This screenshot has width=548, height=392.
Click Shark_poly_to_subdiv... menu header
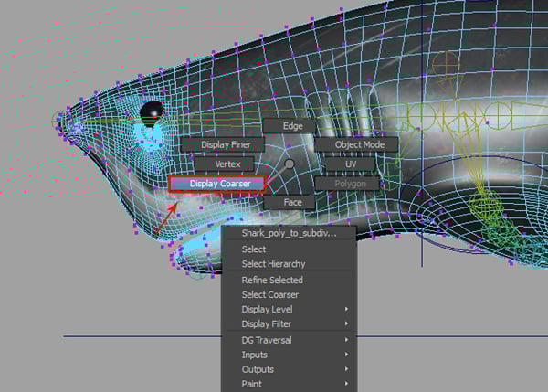(x=289, y=233)
